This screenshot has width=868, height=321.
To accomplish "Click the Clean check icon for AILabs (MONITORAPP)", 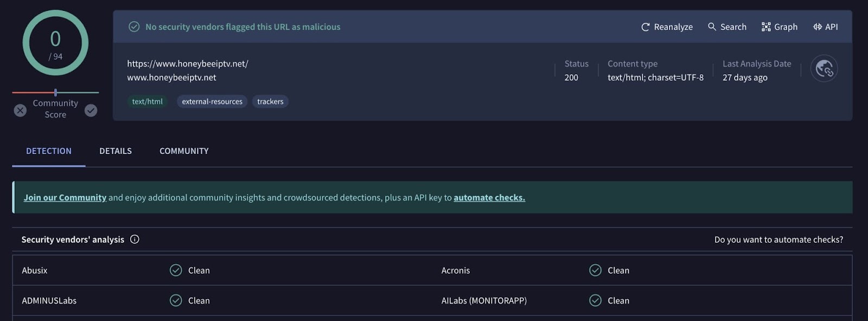I will [x=595, y=300].
